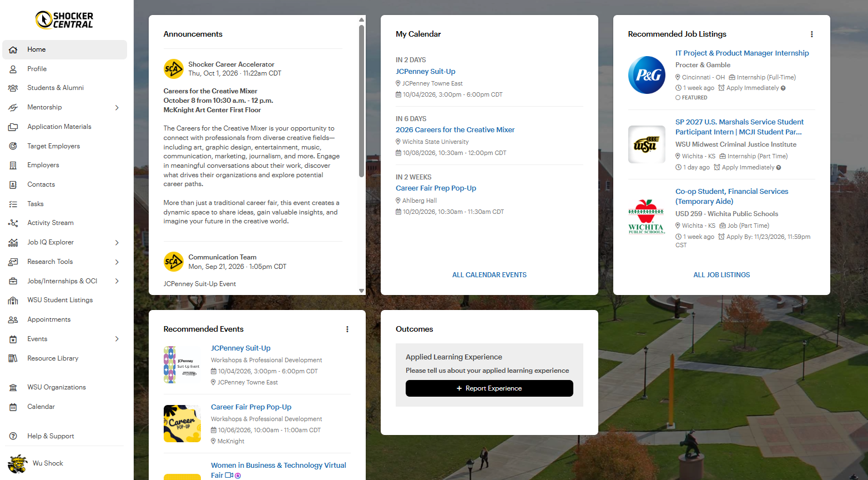Open the Co-op Student, Financial Services listing
The image size is (868, 480).
[731, 197]
